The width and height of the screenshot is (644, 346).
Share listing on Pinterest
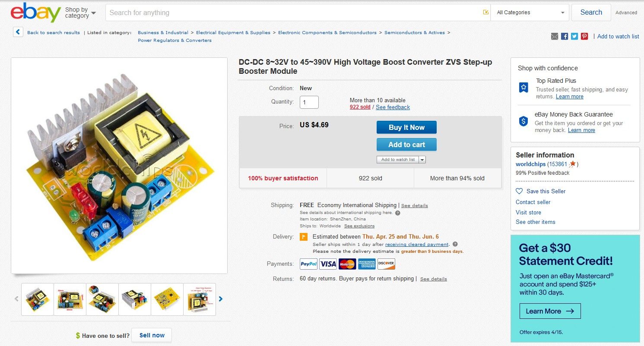[584, 36]
